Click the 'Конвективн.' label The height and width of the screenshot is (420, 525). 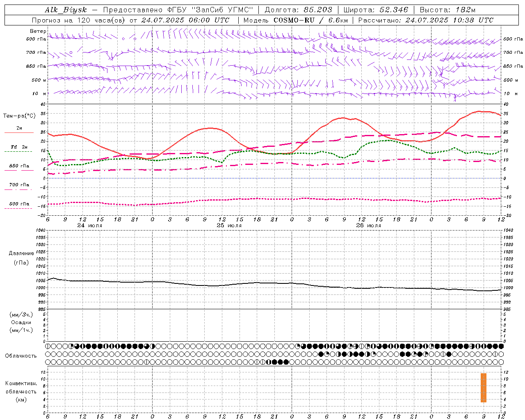(21, 383)
